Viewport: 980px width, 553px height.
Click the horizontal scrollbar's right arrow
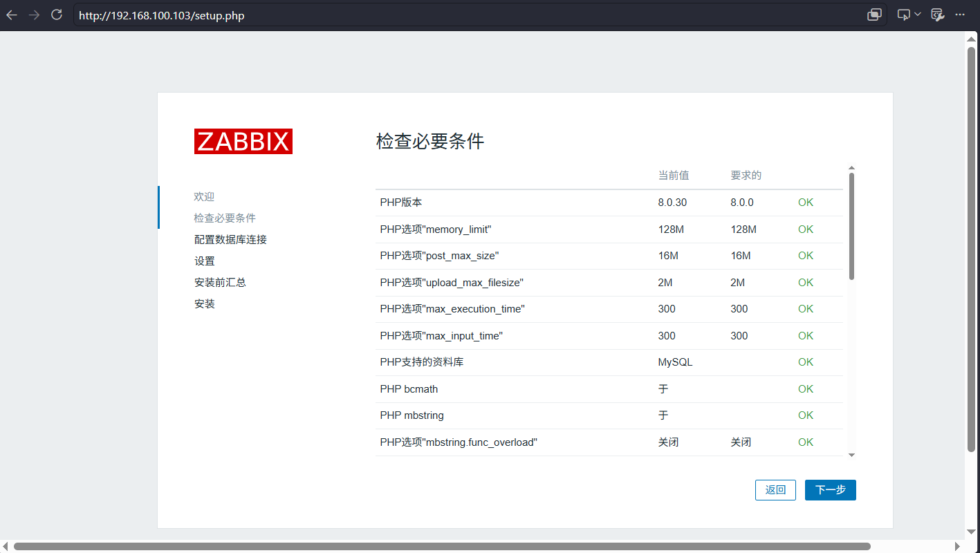pos(958,547)
